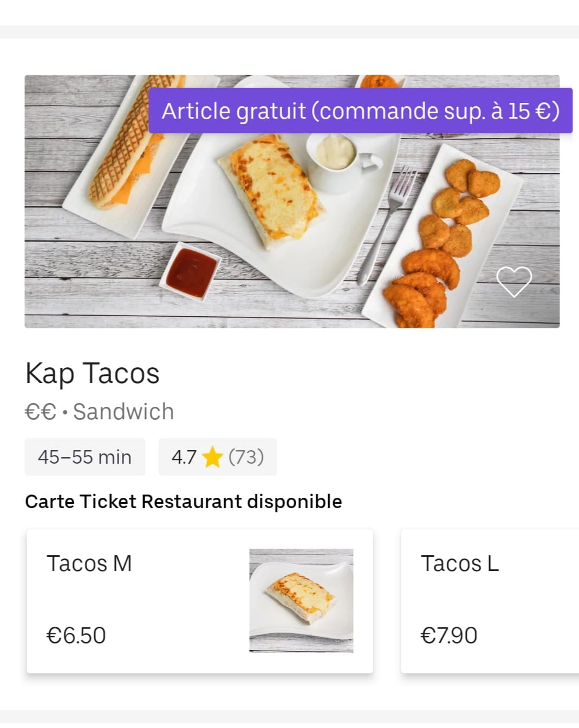579x728 pixels.
Task: Click the Tacos M item name
Action: tap(89, 563)
